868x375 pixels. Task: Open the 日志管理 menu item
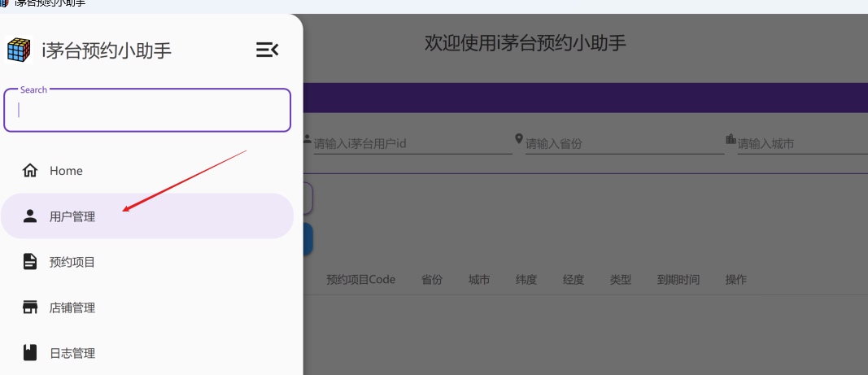click(x=146, y=353)
